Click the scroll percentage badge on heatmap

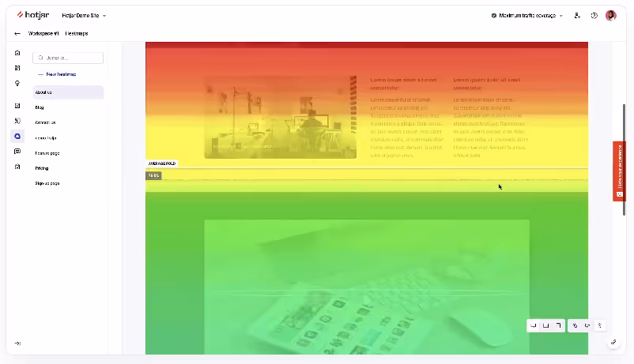coord(153,175)
